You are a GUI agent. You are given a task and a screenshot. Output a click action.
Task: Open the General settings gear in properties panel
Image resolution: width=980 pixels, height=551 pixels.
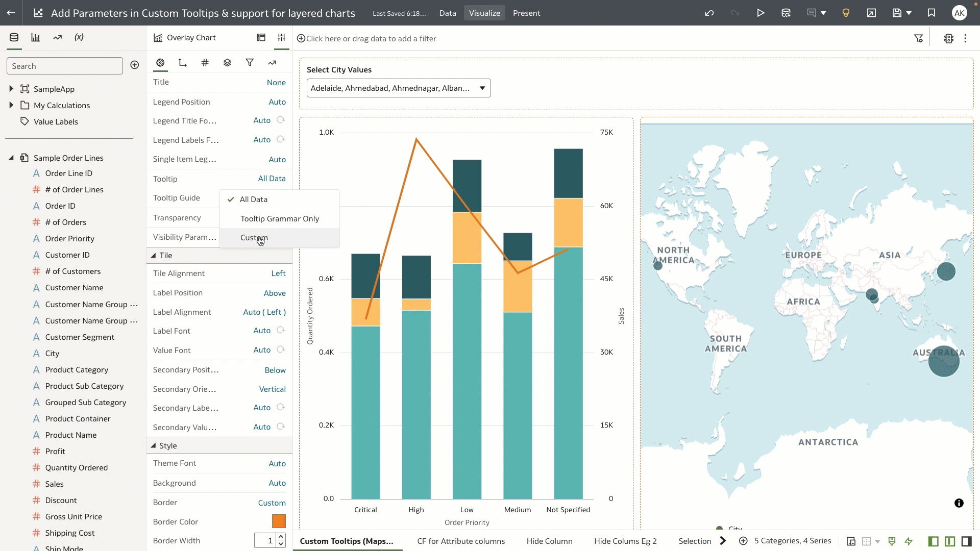point(160,62)
